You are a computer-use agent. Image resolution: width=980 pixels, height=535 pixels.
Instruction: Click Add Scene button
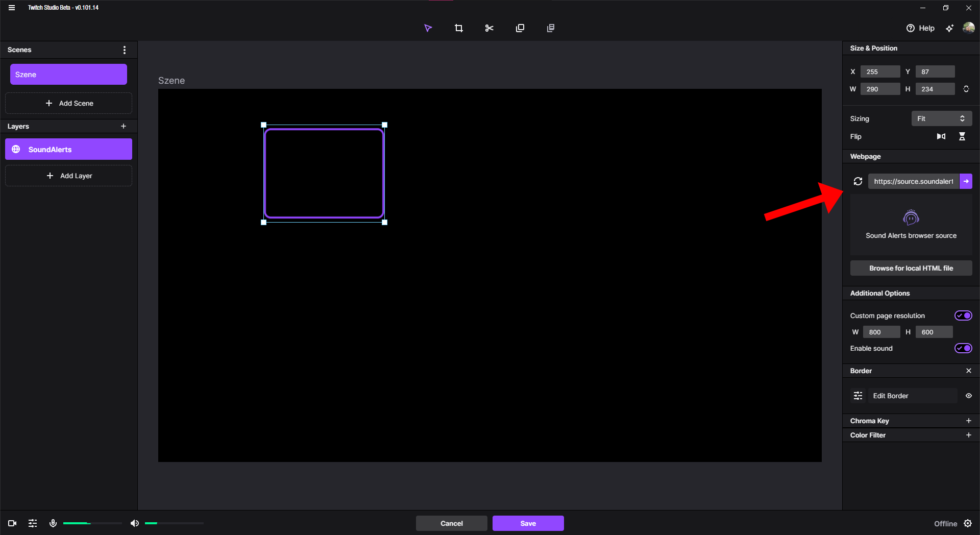[68, 103]
